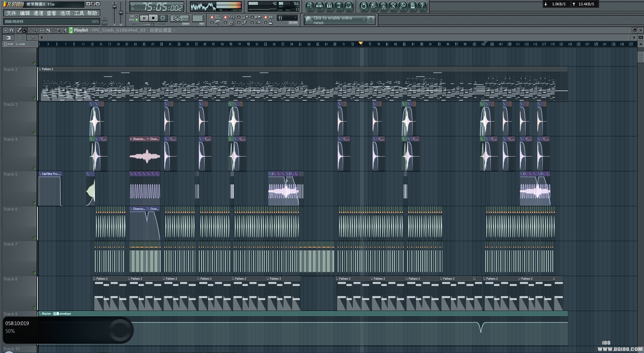The width and height of the screenshot is (644, 353).
Task: Toggle the Playlist snap magnet icon
Action: point(11,30)
